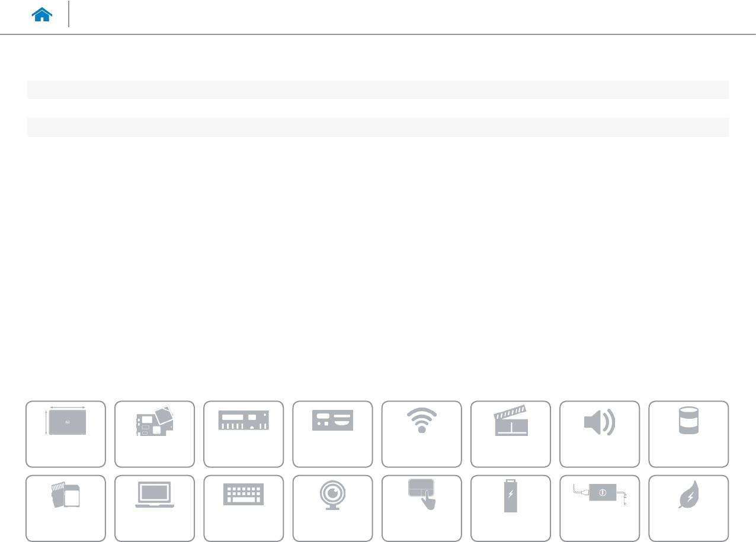
Task: Select the second gray table row
Action: click(x=377, y=127)
